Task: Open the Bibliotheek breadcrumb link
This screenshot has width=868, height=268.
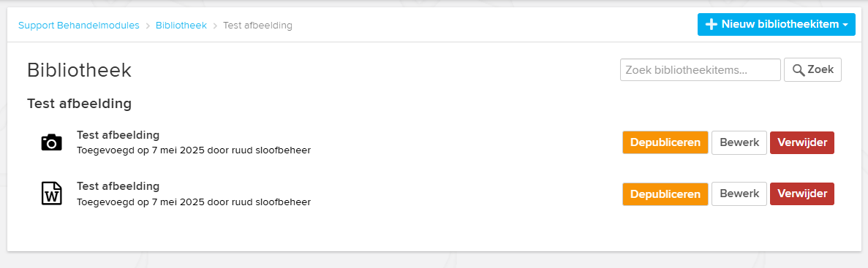Action: pos(181,26)
